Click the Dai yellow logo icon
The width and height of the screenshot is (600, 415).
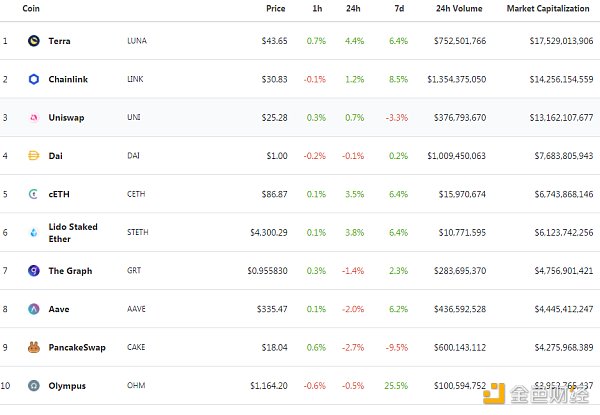(x=33, y=156)
